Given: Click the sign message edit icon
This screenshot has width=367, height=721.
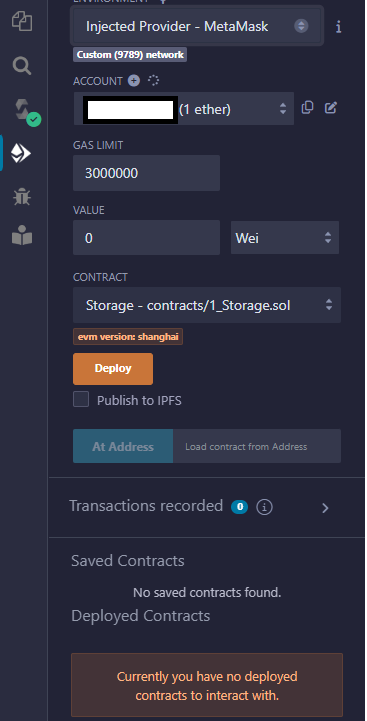Looking at the screenshot, I should (331, 108).
